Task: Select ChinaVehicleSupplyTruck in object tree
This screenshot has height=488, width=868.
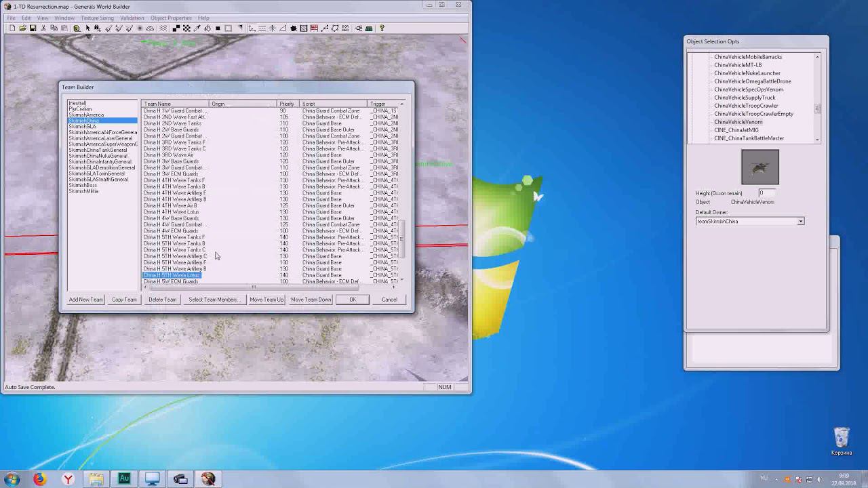Action: (x=745, y=98)
